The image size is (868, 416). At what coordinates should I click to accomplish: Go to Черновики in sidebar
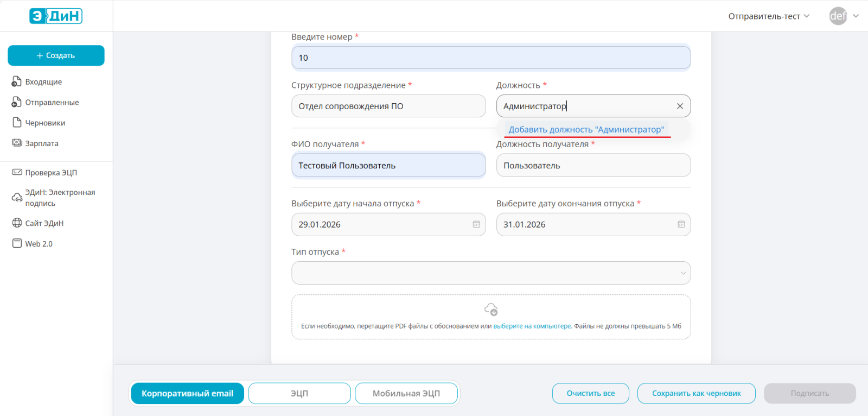45,123
